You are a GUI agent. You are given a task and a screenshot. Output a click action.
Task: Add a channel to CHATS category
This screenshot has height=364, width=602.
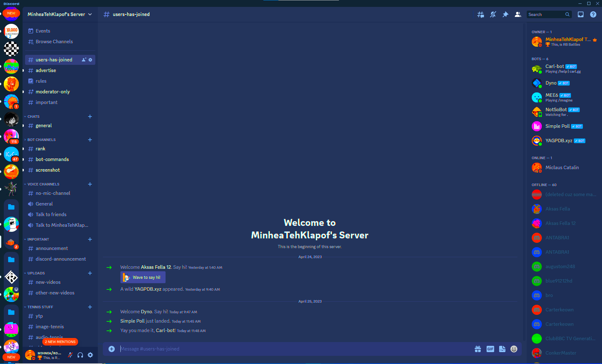pos(90,117)
